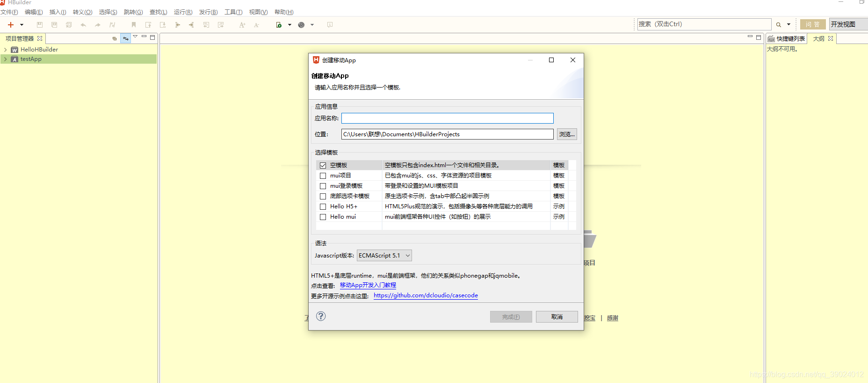Click the increase font size A+ icon

tap(242, 25)
